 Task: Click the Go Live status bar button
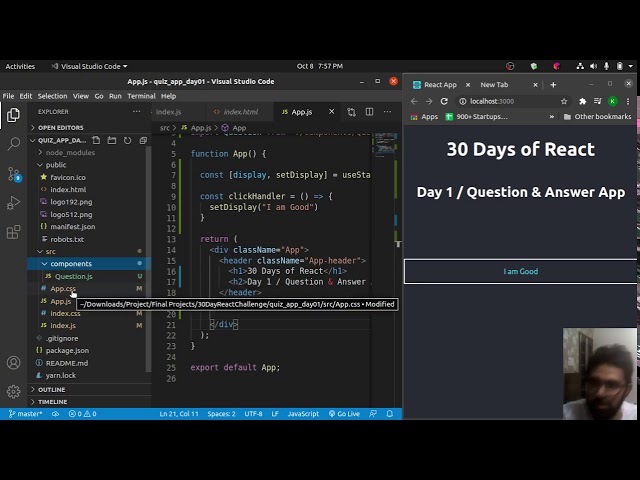pyautogui.click(x=344, y=413)
